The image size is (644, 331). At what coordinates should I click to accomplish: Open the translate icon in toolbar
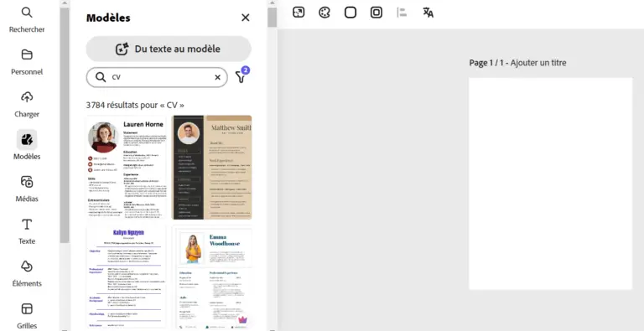tap(428, 13)
